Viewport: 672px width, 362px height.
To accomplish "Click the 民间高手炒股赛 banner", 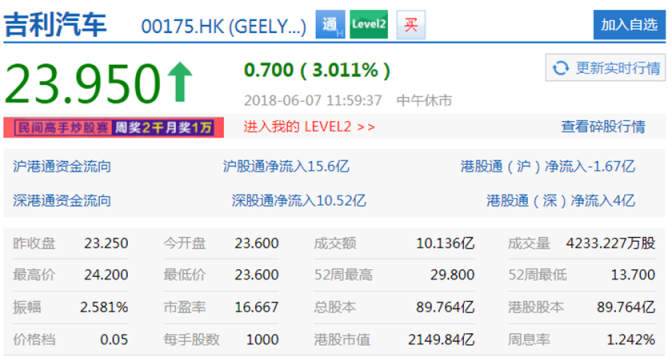I will [x=114, y=128].
